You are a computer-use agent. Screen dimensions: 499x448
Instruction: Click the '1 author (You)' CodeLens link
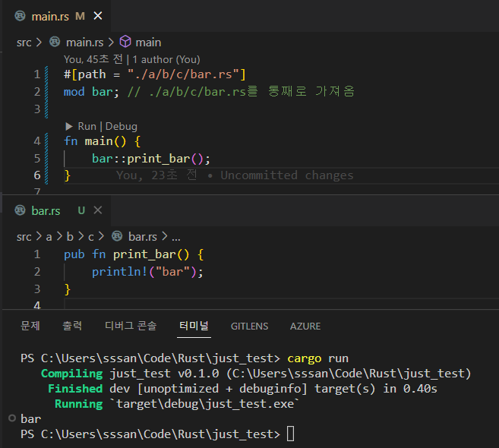point(166,59)
